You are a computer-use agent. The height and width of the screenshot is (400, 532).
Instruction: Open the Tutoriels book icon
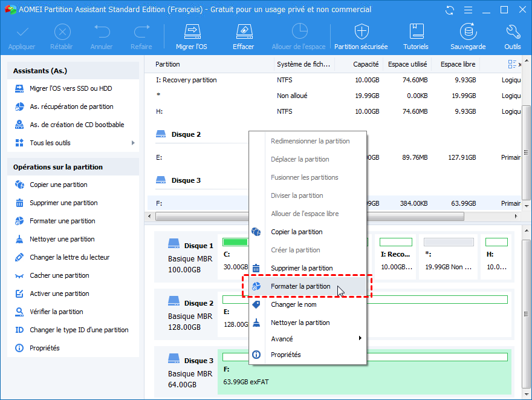click(417, 31)
